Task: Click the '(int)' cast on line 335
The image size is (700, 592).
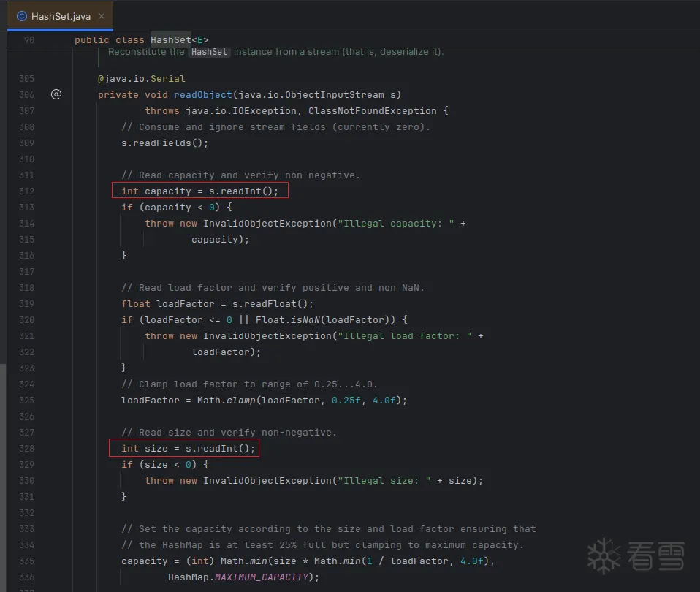Action: click(200, 561)
